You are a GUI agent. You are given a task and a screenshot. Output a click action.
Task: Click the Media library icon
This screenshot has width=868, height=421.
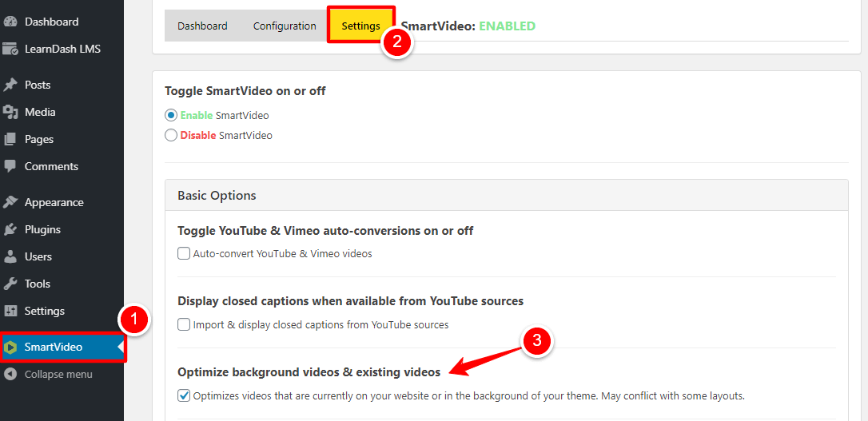10,113
